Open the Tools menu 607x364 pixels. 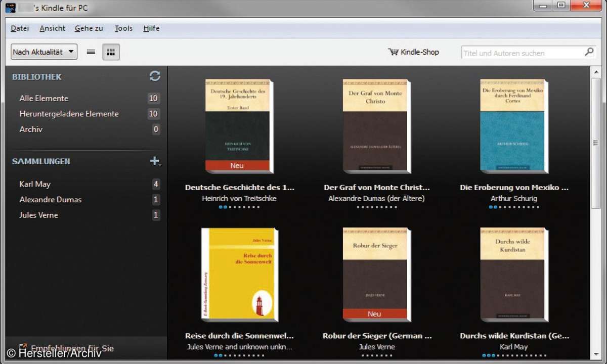123,28
